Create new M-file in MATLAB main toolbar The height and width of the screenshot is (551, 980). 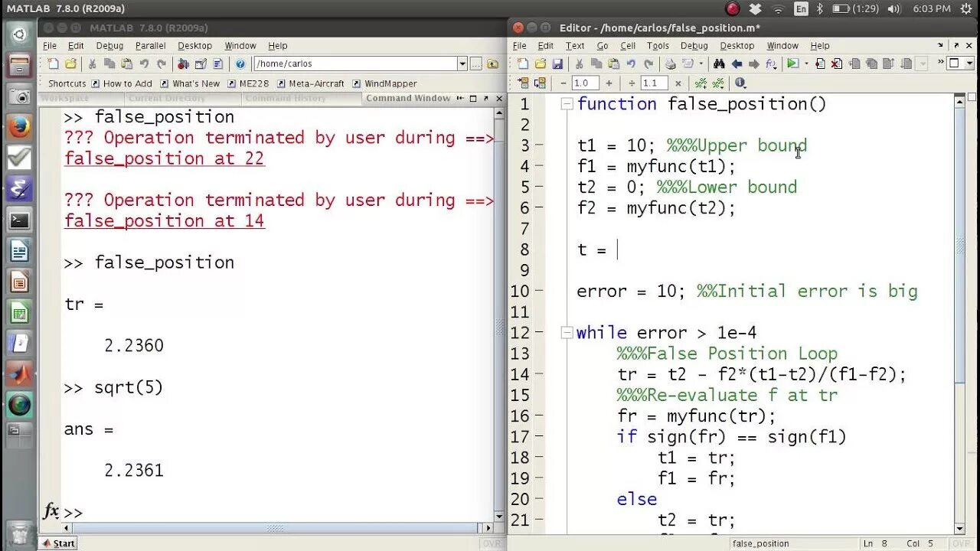tap(53, 64)
